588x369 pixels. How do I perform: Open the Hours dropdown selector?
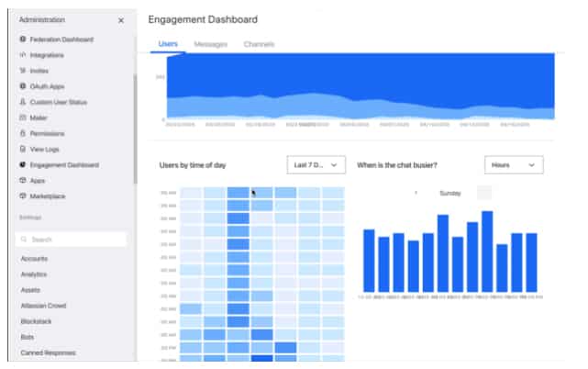pos(514,165)
